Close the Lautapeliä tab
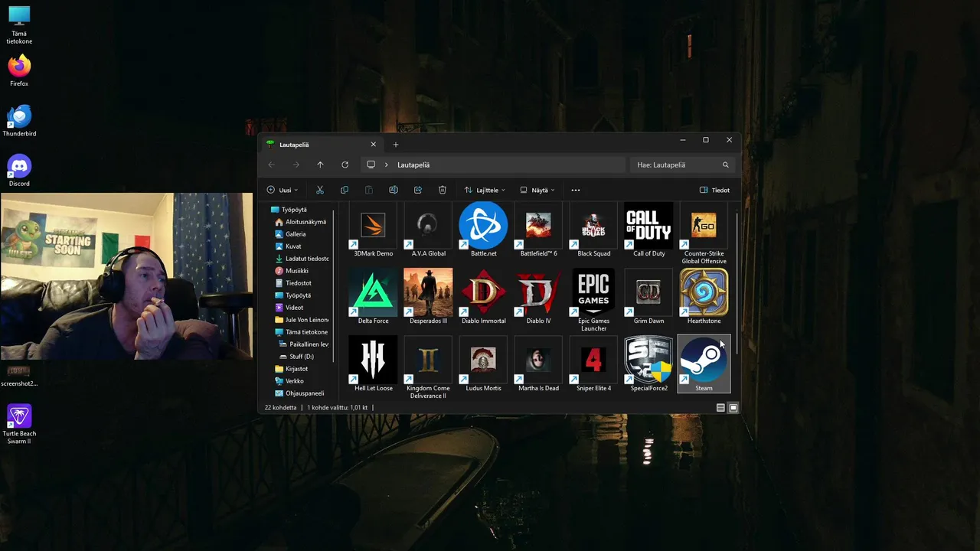The height and width of the screenshot is (551, 980). [374, 145]
